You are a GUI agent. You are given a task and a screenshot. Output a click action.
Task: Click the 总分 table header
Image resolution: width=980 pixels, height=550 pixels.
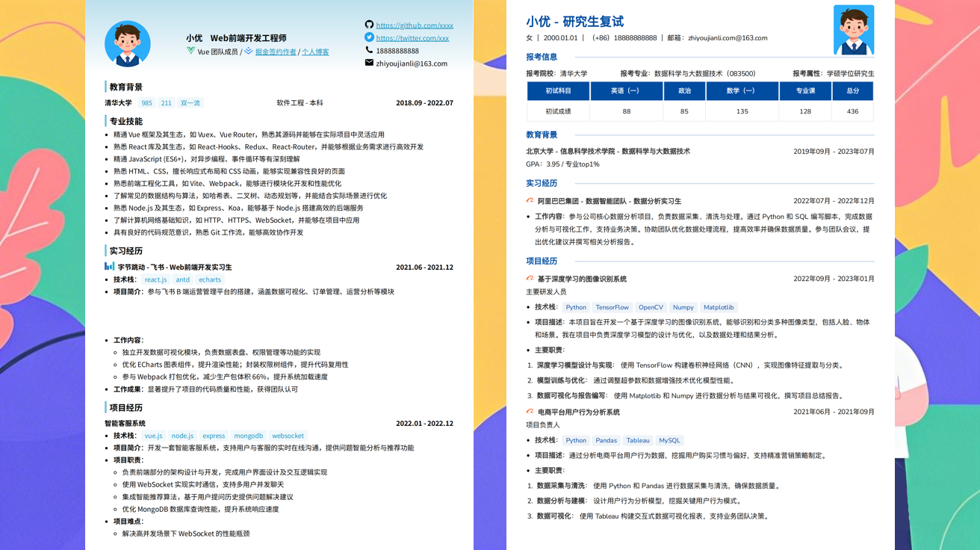(x=852, y=90)
